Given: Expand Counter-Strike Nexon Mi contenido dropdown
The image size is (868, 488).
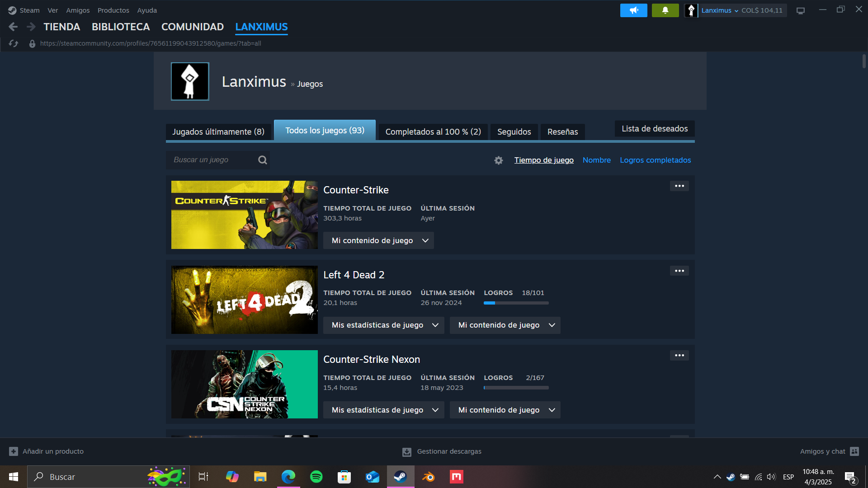Looking at the screenshot, I should click(x=505, y=410).
